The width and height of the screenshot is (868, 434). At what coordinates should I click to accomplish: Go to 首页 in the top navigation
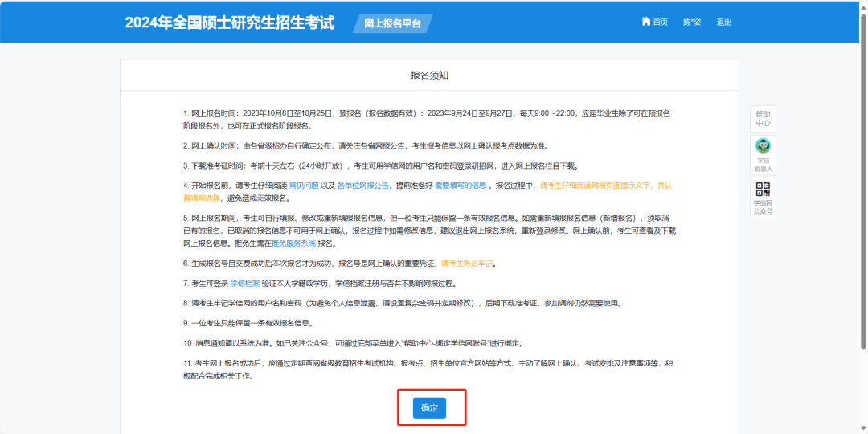(660, 22)
